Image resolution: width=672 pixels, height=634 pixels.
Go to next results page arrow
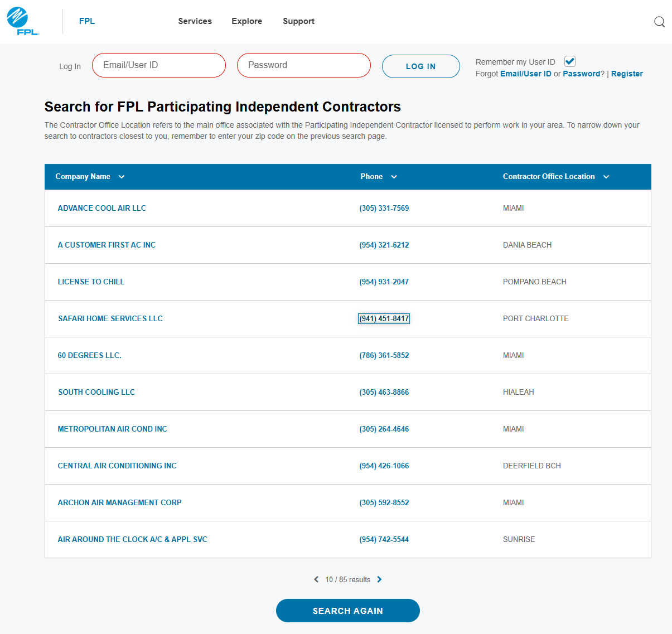(379, 579)
